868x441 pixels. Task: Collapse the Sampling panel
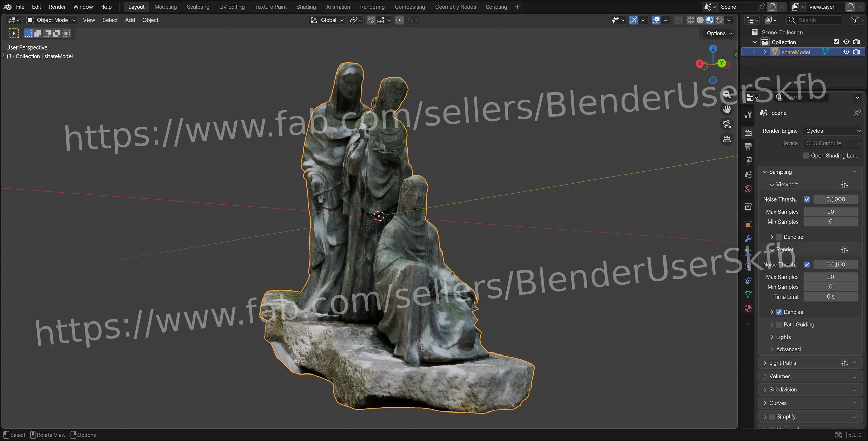[765, 172]
